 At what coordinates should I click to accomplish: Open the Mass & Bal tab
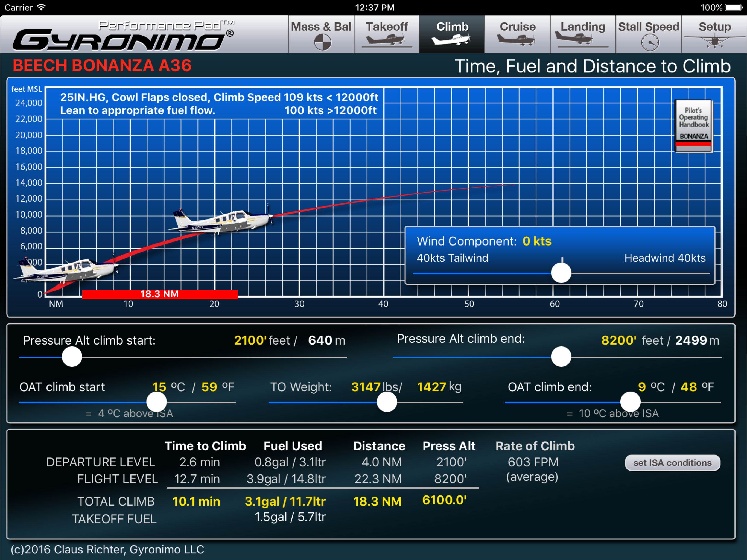pyautogui.click(x=321, y=34)
